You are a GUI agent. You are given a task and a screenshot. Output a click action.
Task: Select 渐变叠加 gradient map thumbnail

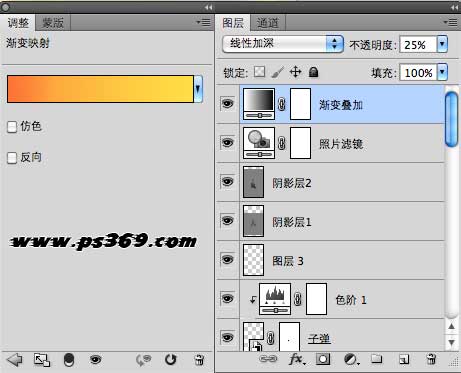259,104
